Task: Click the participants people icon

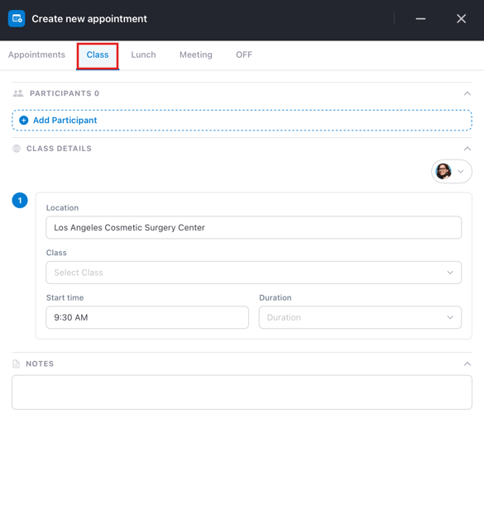Action: pos(18,93)
